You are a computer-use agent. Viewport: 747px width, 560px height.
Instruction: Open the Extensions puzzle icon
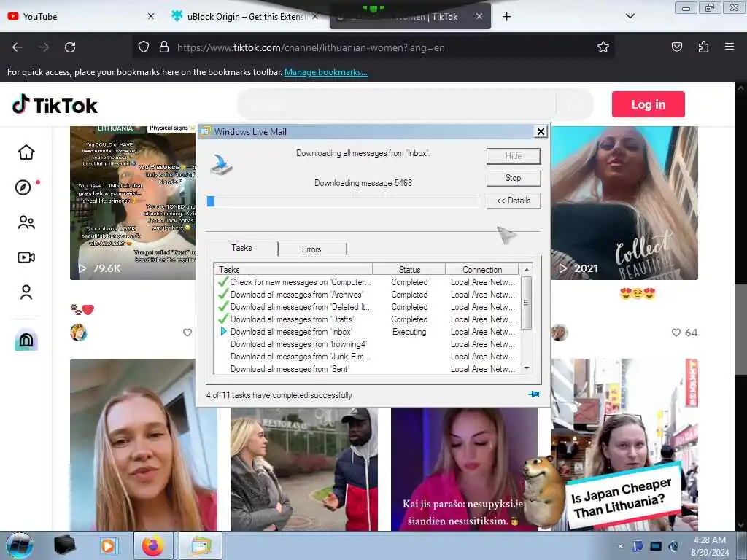click(703, 47)
